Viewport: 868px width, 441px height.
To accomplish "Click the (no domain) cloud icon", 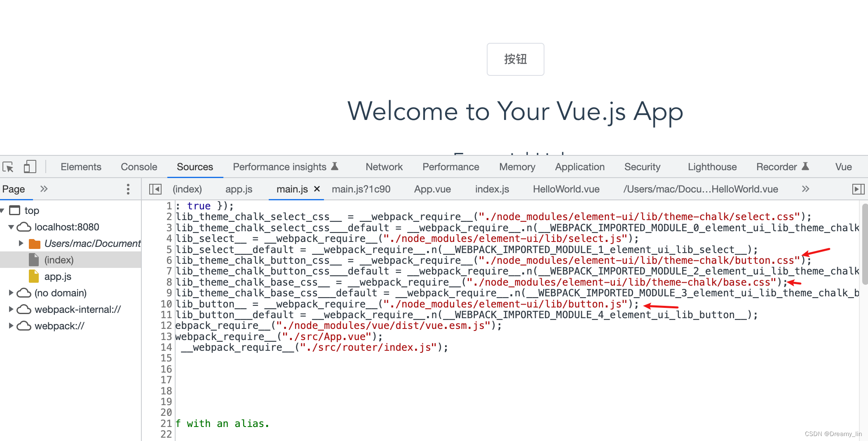I will pyautogui.click(x=24, y=293).
